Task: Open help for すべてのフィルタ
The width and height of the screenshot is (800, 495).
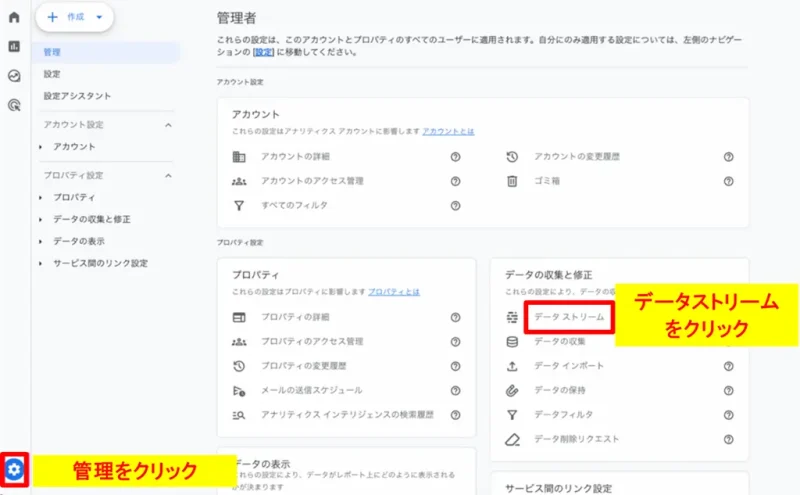Action: click(x=456, y=206)
